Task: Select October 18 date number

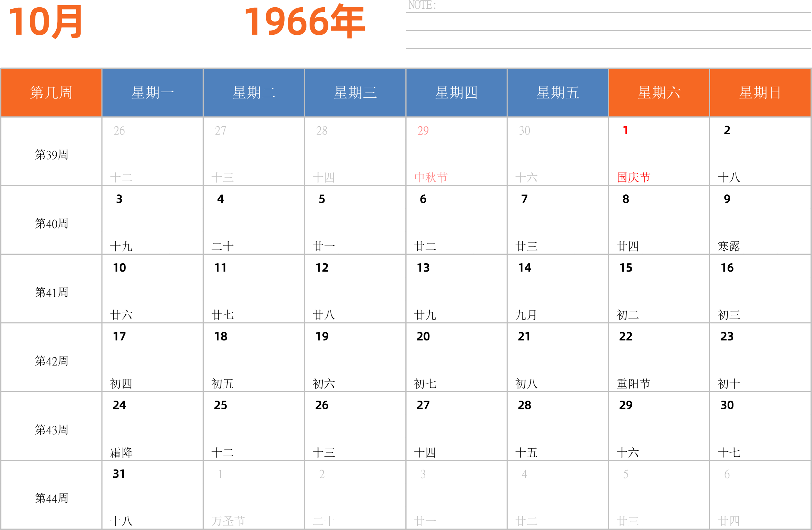Action: [x=220, y=336]
